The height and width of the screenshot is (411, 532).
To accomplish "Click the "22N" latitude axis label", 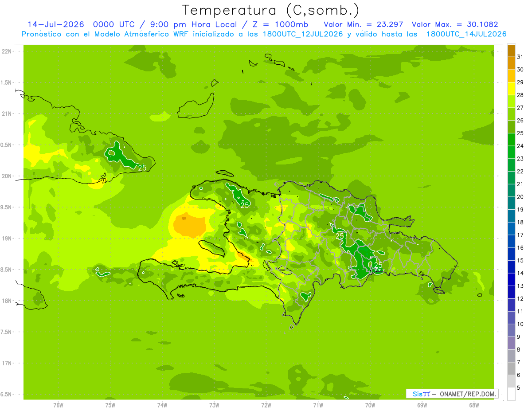I will pos(8,51).
